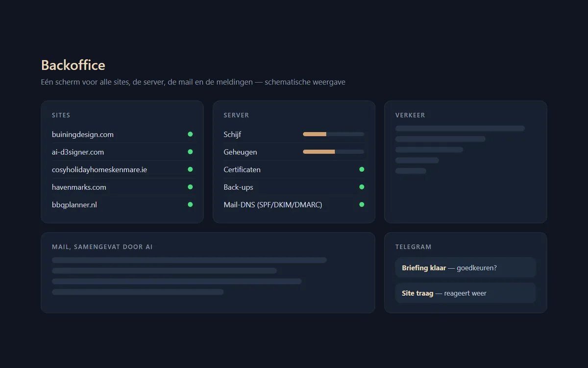The height and width of the screenshot is (368, 588).
Task: Click the VERKEER card heading
Action: click(x=410, y=115)
